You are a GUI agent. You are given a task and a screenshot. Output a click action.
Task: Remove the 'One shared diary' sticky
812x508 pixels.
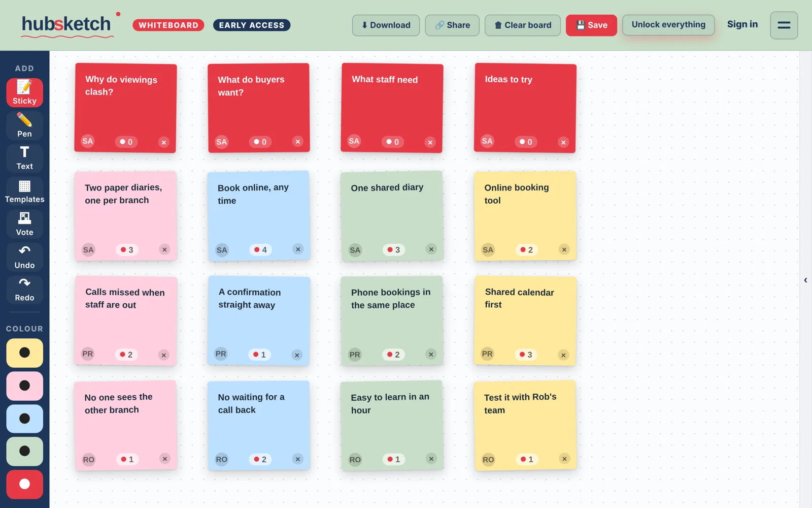click(x=431, y=249)
